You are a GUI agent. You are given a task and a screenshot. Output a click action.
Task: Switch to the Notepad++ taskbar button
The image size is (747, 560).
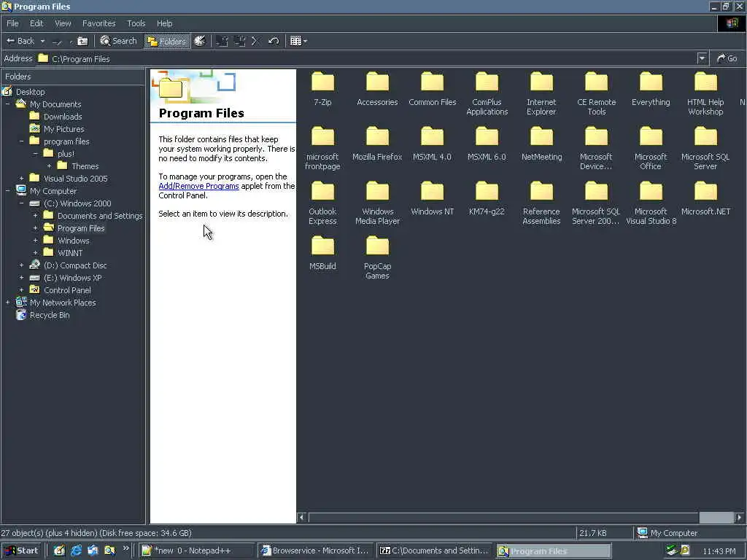197,551
